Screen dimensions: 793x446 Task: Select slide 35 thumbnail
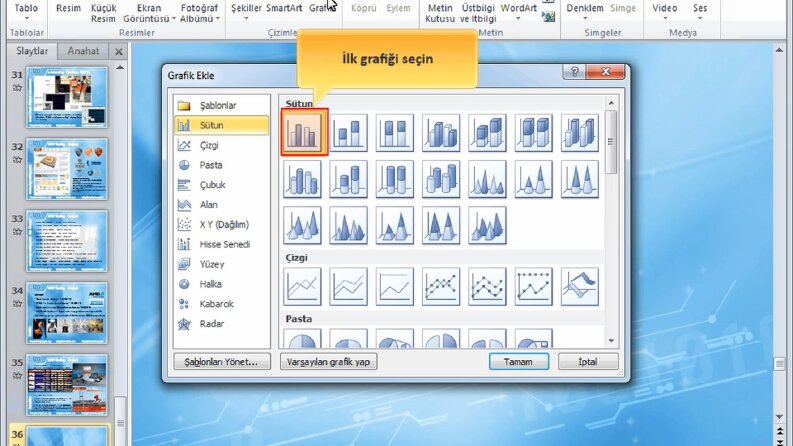66,385
